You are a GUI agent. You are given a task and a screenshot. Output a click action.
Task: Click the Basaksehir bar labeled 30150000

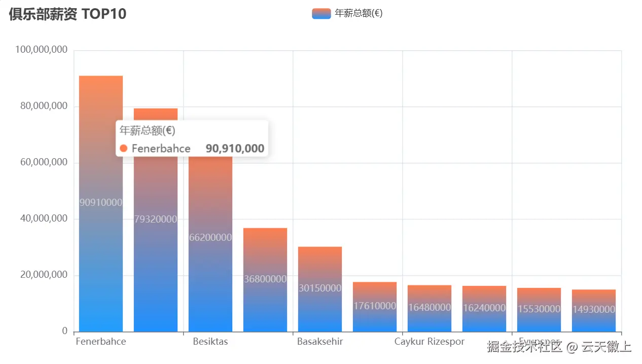pyautogui.click(x=320, y=289)
